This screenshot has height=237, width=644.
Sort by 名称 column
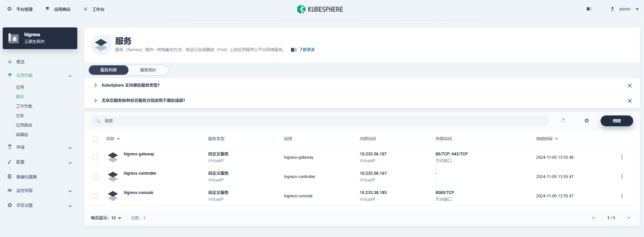113,139
